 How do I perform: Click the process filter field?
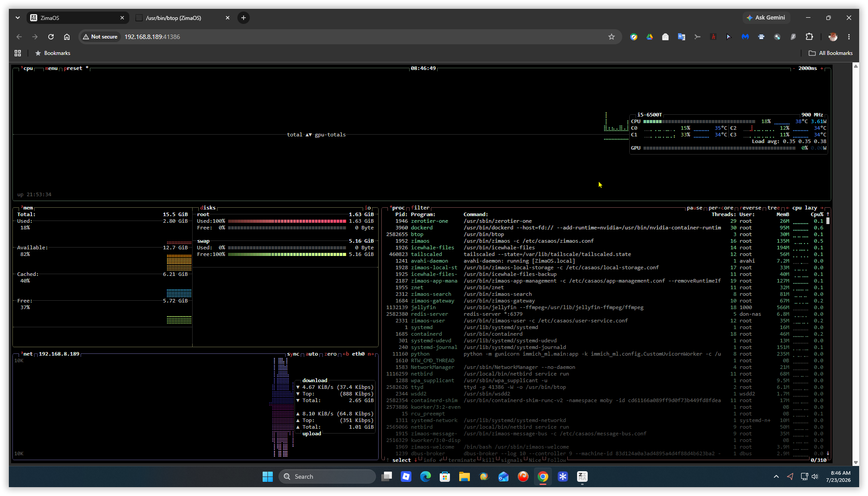(421, 208)
